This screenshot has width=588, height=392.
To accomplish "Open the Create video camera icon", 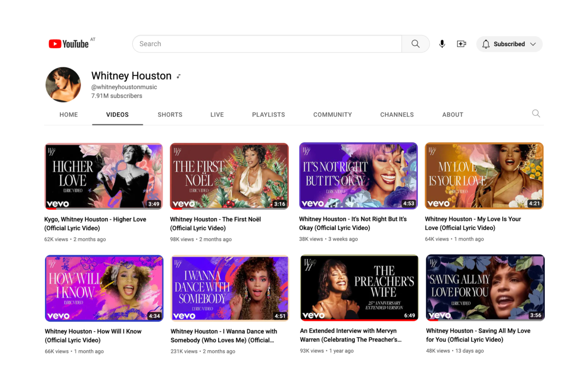I will pos(462,44).
